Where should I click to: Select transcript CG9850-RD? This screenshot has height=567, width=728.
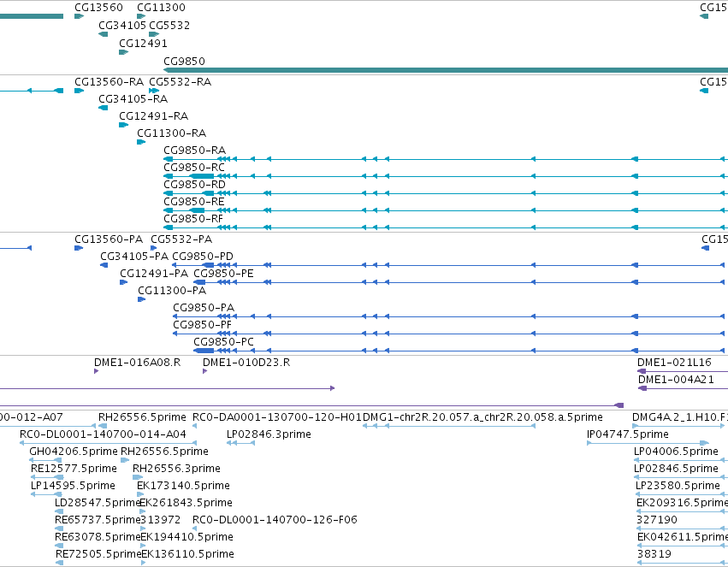tap(194, 185)
